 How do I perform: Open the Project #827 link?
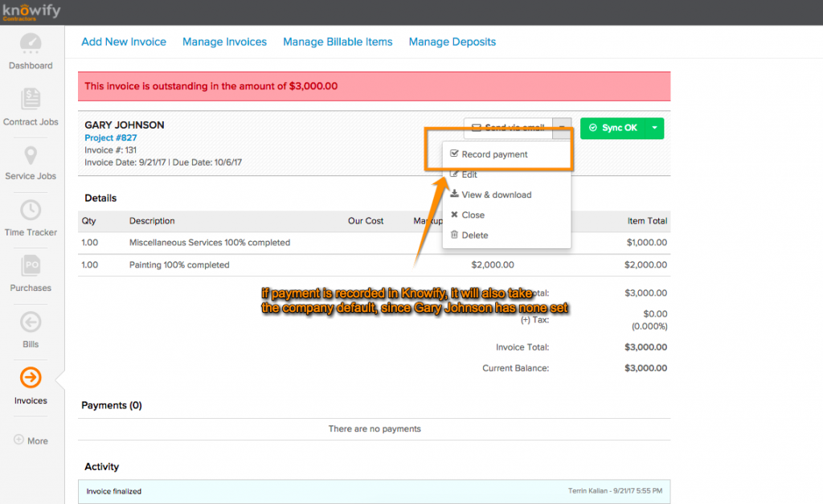tap(111, 137)
